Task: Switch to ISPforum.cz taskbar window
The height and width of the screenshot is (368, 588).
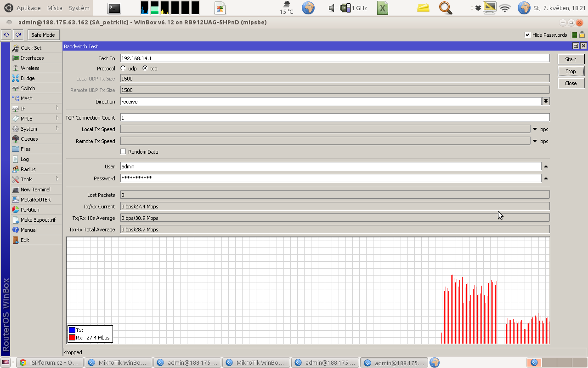Action: 50,362
